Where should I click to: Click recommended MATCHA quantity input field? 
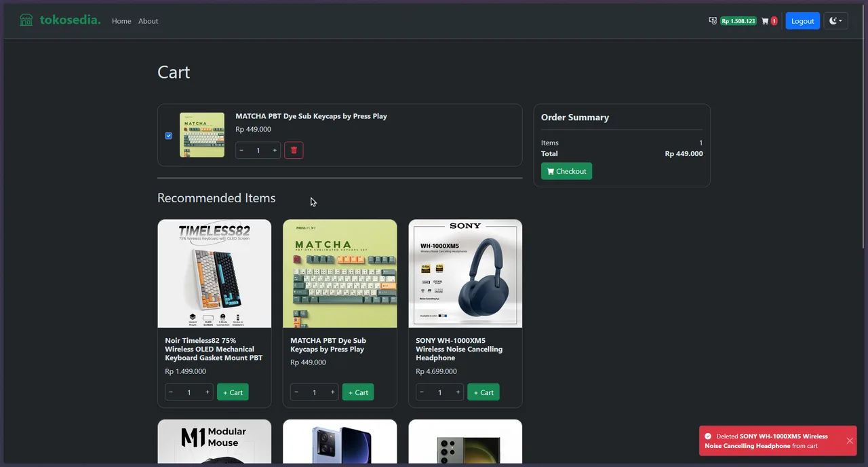click(315, 392)
